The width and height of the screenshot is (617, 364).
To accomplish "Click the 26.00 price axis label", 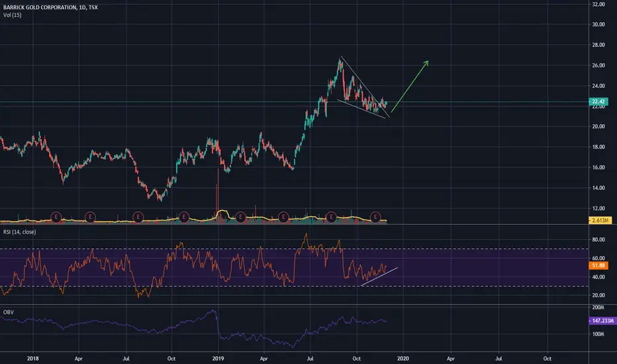I will pos(598,66).
